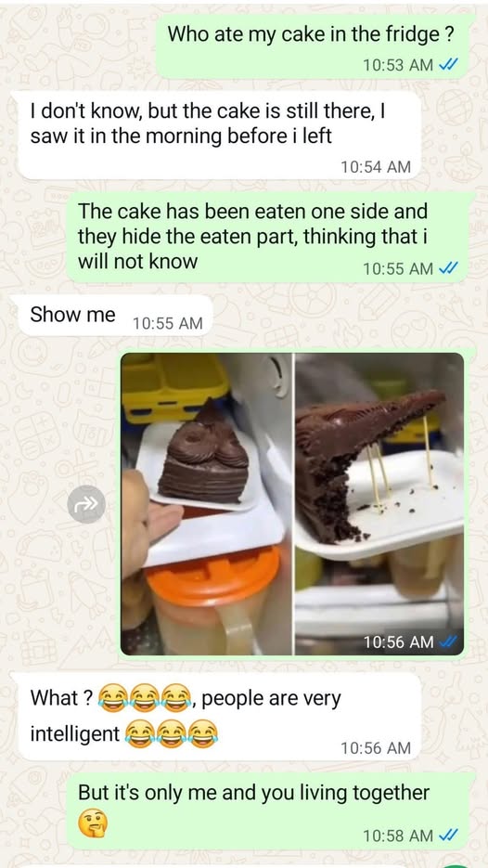Tap the forward arrow icon beside the photo

[x=86, y=504]
